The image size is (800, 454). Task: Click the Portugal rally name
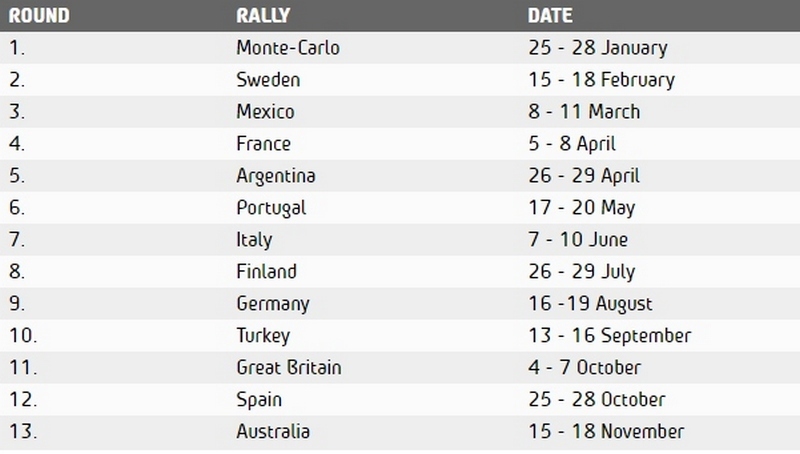tap(271, 208)
